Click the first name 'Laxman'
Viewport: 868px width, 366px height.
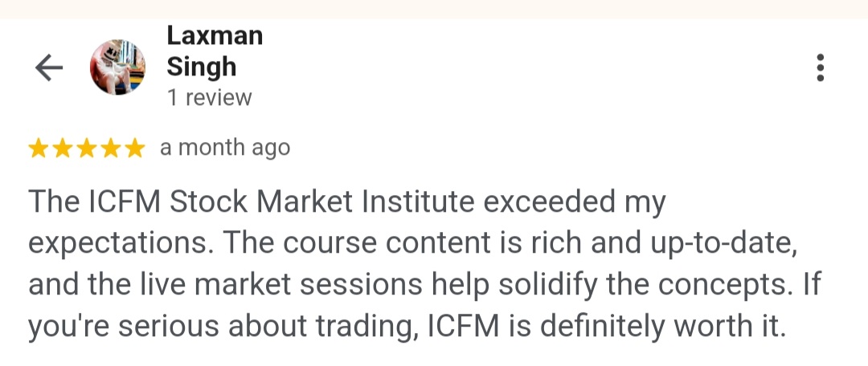pyautogui.click(x=215, y=36)
